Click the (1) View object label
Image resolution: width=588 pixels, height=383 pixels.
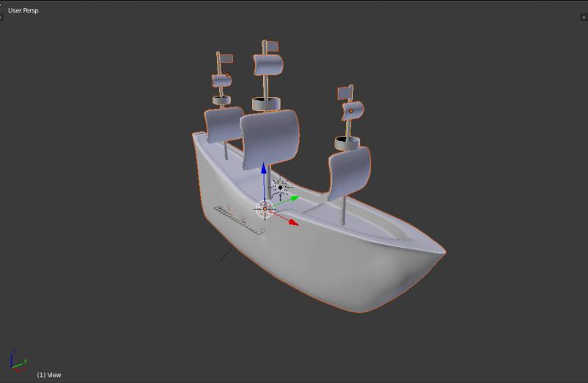pyautogui.click(x=49, y=375)
